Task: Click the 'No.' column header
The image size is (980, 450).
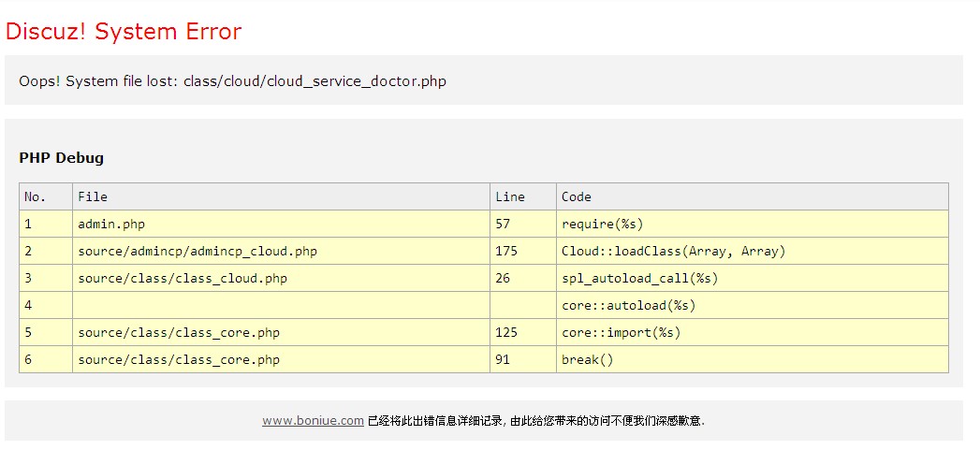Action: point(46,196)
